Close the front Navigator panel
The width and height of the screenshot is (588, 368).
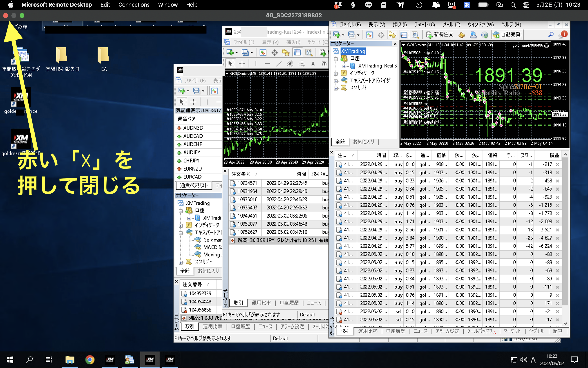click(395, 44)
